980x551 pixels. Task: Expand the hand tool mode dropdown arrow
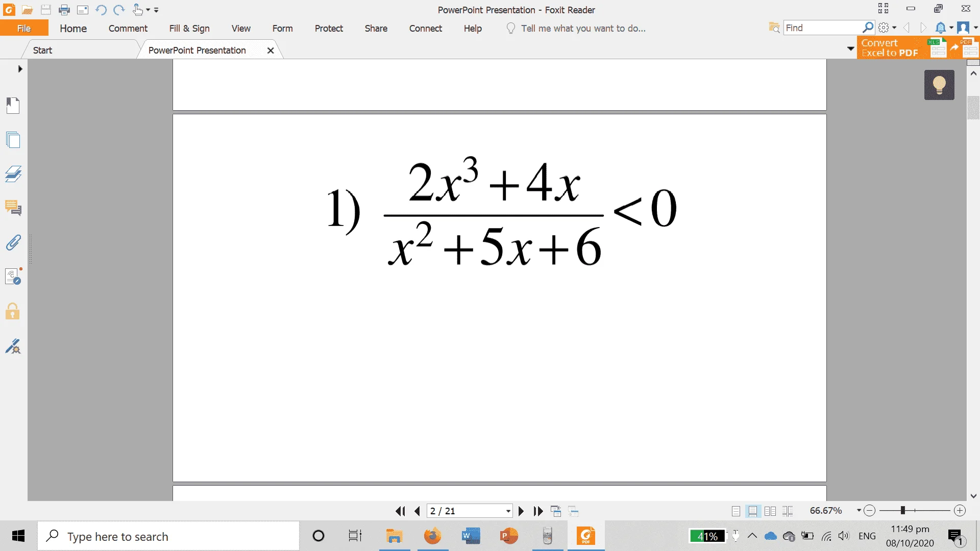[148, 10]
